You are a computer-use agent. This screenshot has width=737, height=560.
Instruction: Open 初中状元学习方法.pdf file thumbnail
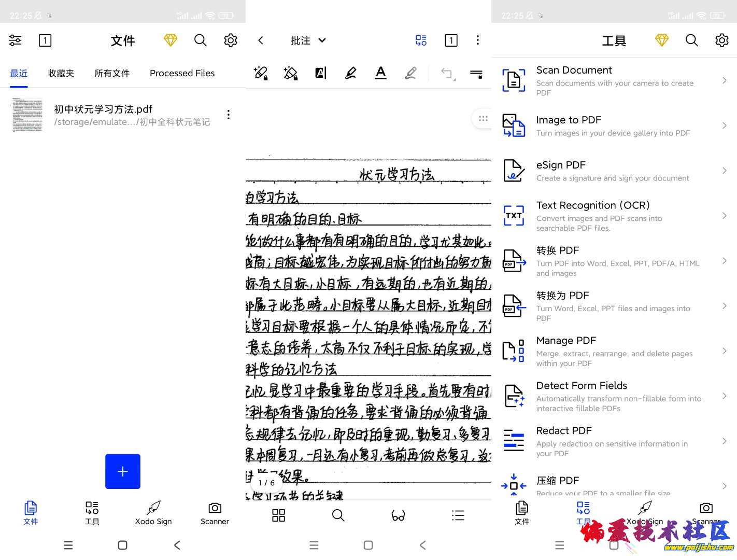click(26, 115)
